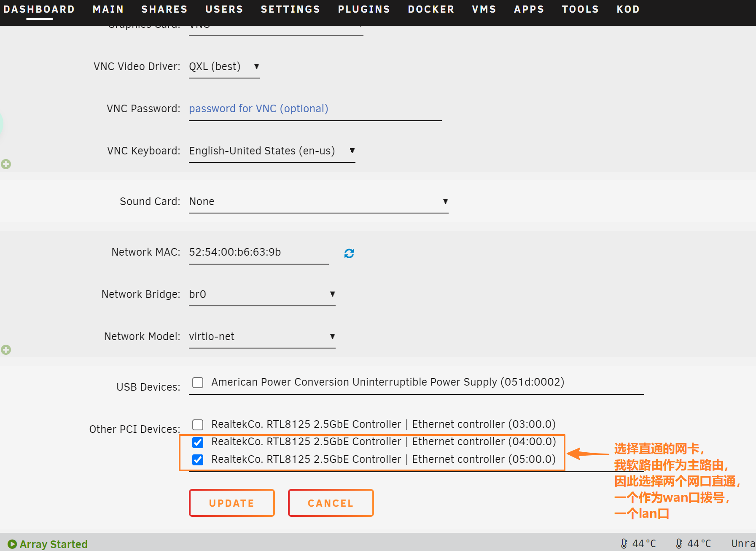Click the Cancel button
The width and height of the screenshot is (756, 551).
[331, 503]
